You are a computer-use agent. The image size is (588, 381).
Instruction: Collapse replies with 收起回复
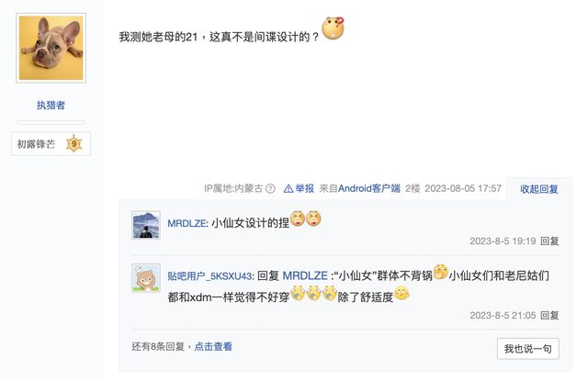point(539,189)
